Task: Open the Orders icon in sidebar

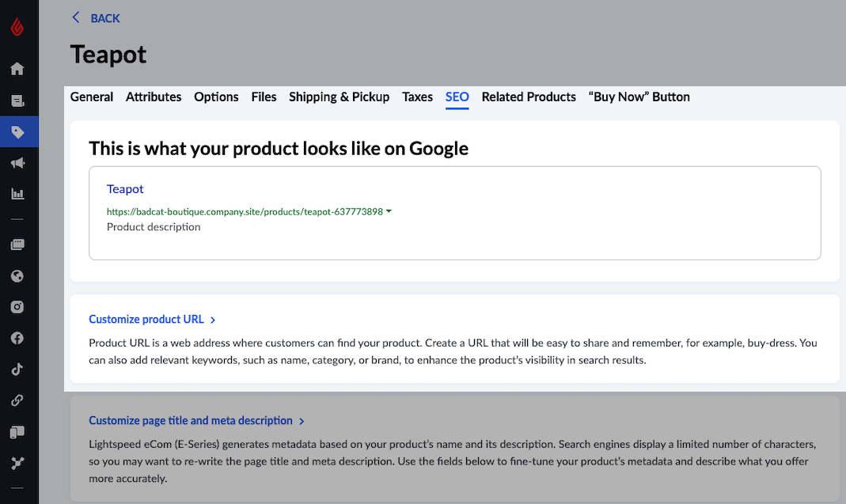Action: (17, 100)
